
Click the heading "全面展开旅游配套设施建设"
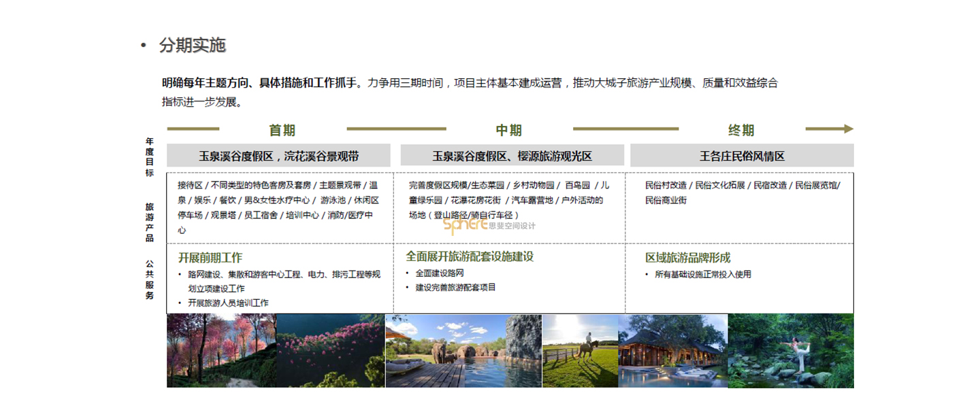[470, 256]
